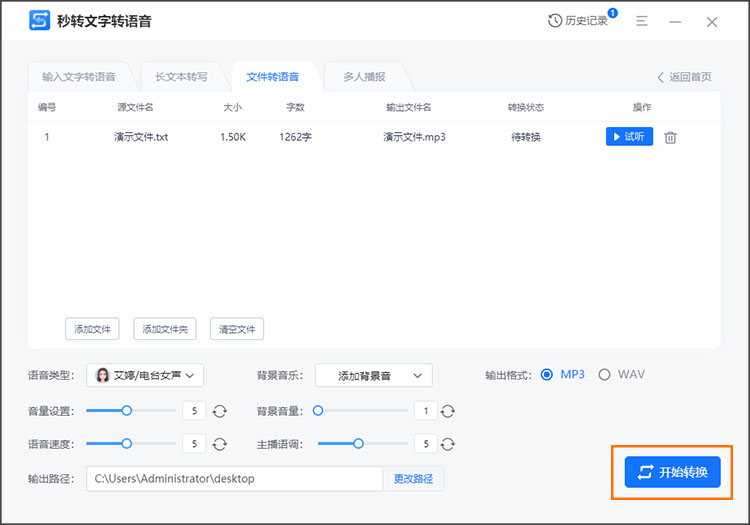750x525 pixels.
Task: Reset 背景音量 with its refresh icon
Action: tap(448, 411)
